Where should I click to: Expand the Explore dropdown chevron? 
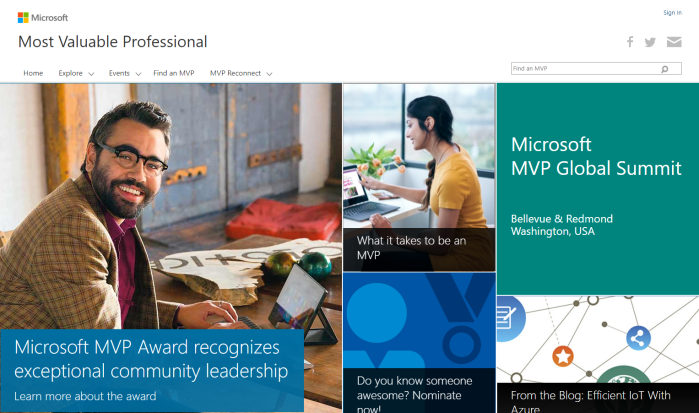(91, 74)
